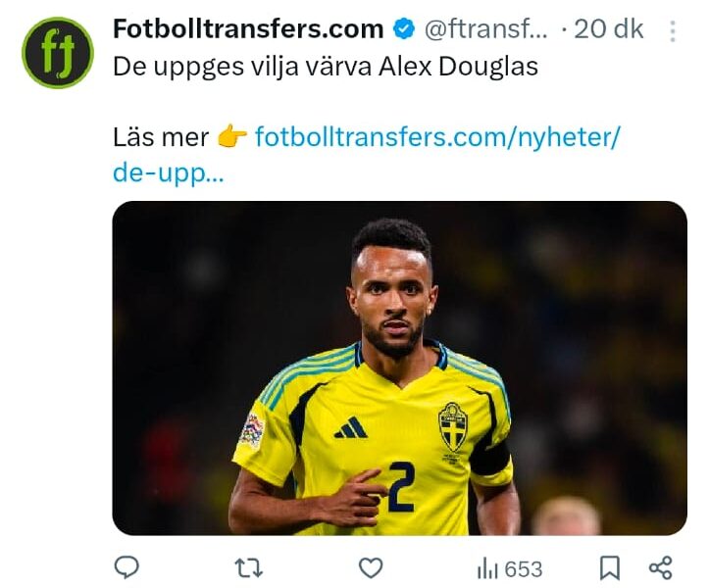The width and height of the screenshot is (709, 588).
Task: Click the Läs mer text
Action: pos(161,137)
